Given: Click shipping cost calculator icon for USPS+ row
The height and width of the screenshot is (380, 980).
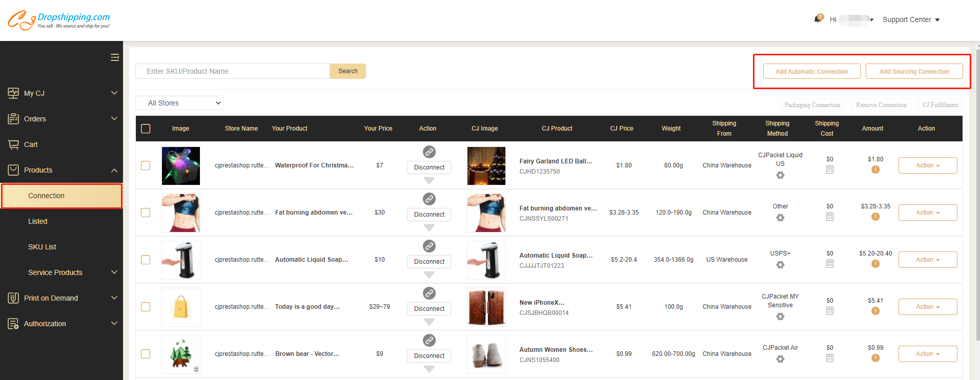Looking at the screenshot, I should click(830, 264).
